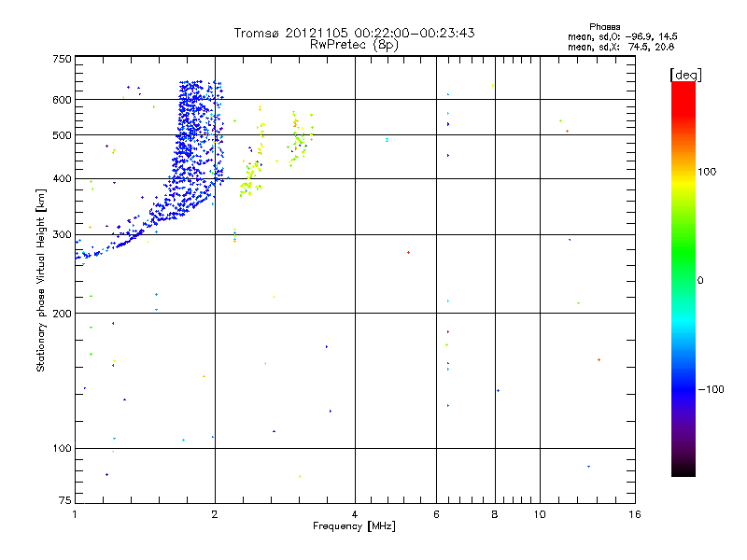
Task: Click the '[deg]' colorbar label
Action: tap(685, 76)
